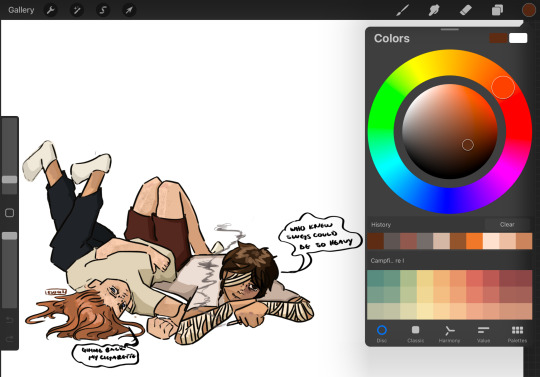Select the secondary white color swatch in Colors header
Viewport: 540px width, 377px height.
tap(518, 38)
